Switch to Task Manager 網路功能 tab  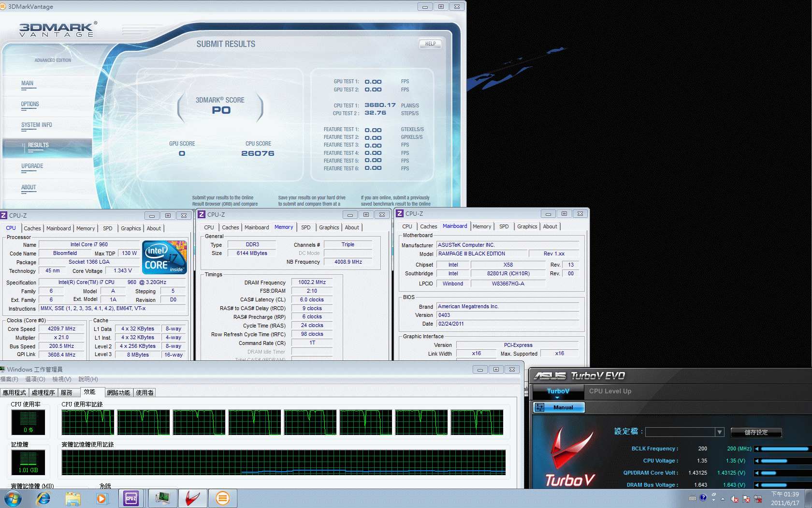tap(119, 393)
